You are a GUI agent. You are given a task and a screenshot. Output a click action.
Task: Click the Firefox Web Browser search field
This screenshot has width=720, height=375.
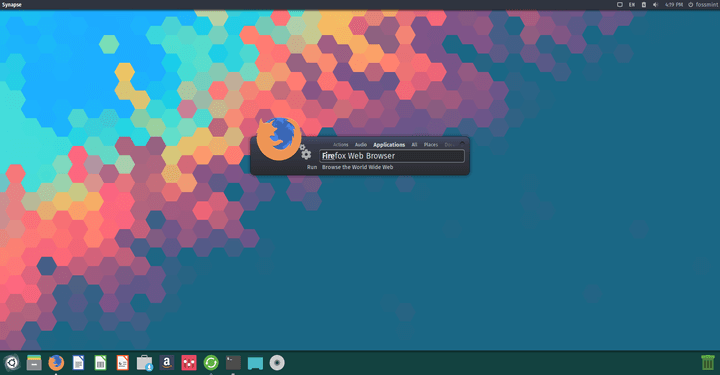[x=392, y=156]
